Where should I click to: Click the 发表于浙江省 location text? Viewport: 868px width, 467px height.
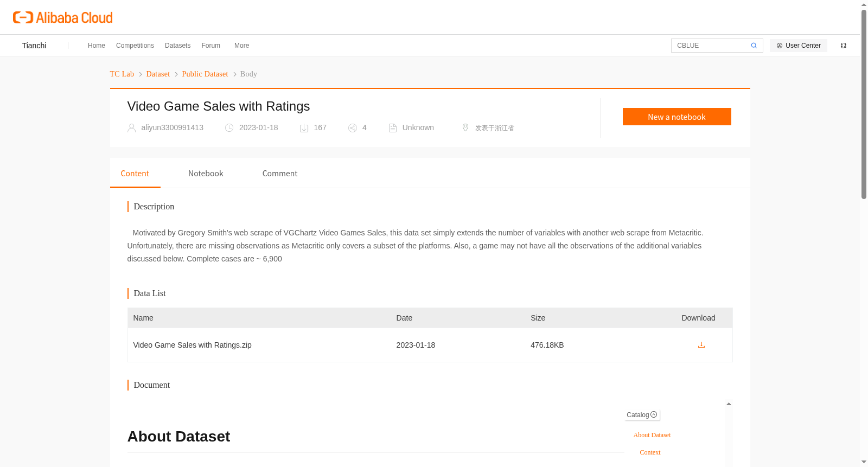pyautogui.click(x=495, y=128)
